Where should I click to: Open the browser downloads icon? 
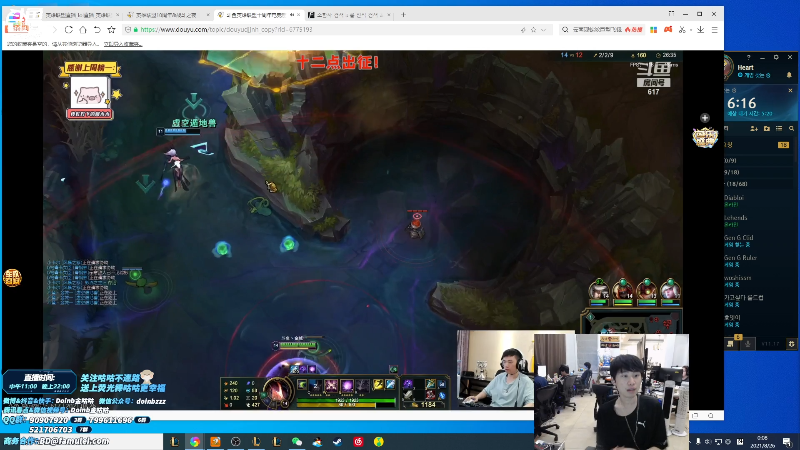701,30
